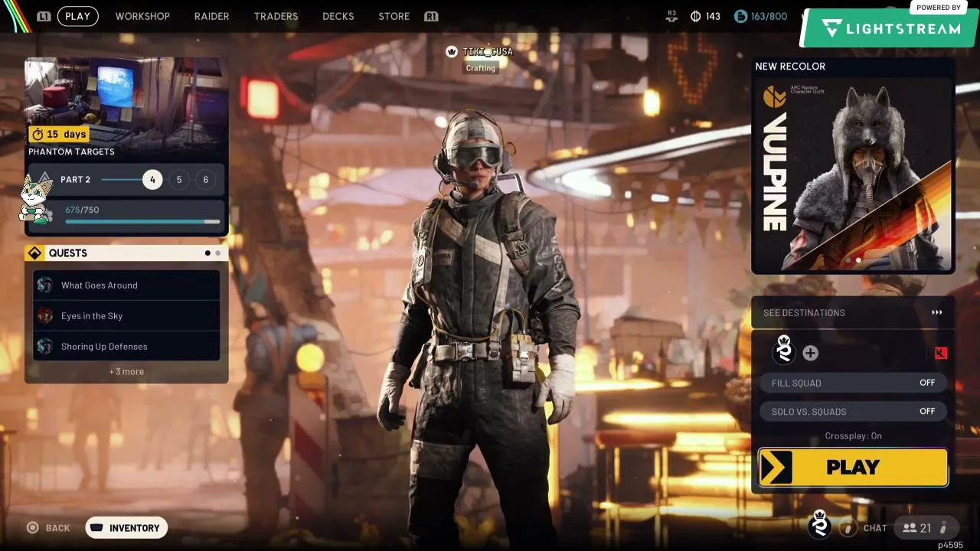Expand See Destinations arrows
980x551 pixels.
click(936, 312)
